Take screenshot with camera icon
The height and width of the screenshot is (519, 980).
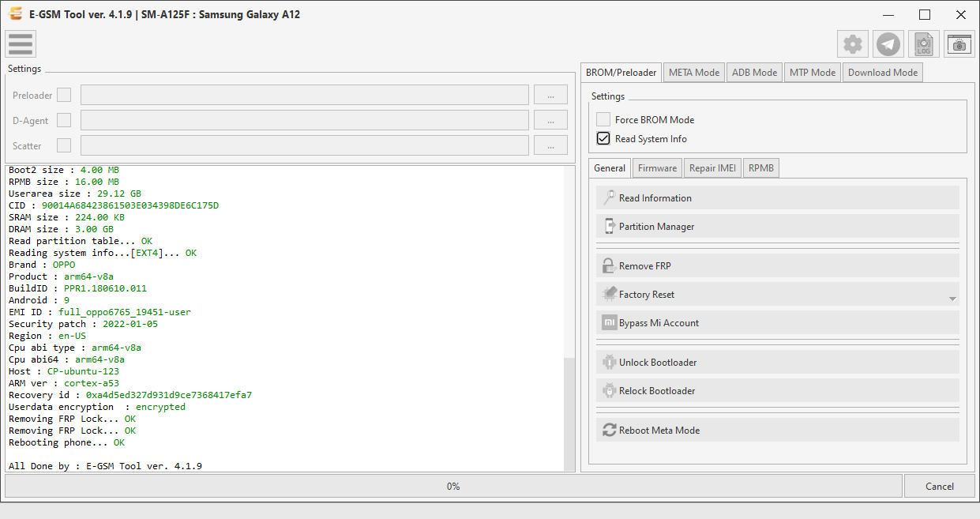click(959, 44)
